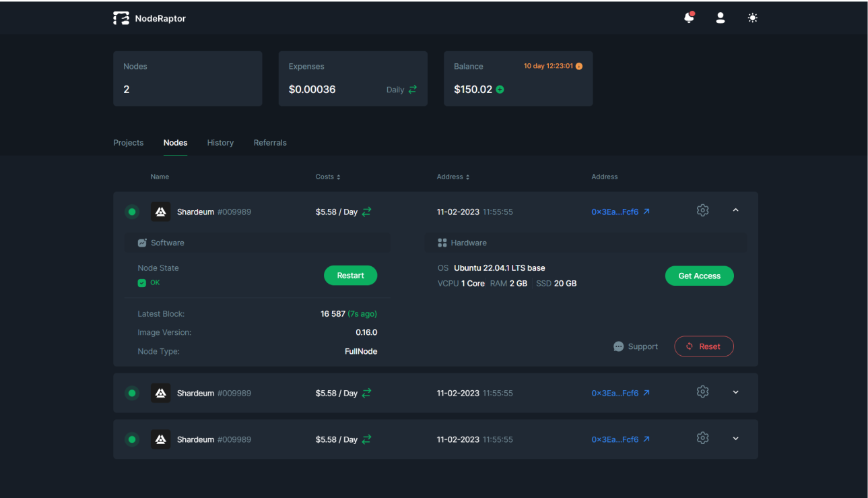This screenshot has width=868, height=498.
Task: Open the user profile icon
Action: [x=721, y=18]
